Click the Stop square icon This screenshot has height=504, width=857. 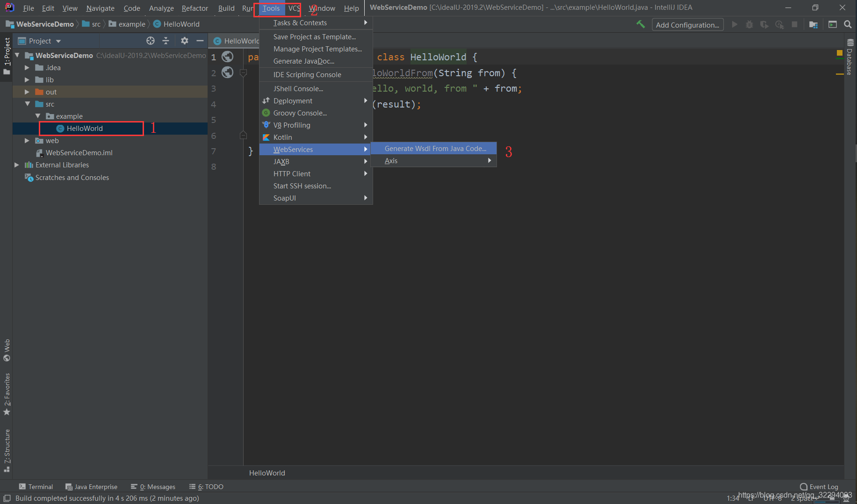[794, 24]
